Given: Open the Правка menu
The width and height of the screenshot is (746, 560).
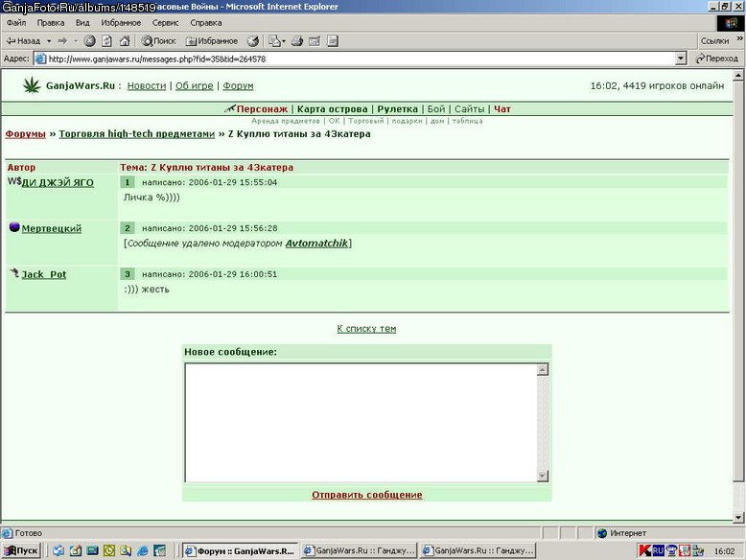Looking at the screenshot, I should [51, 22].
